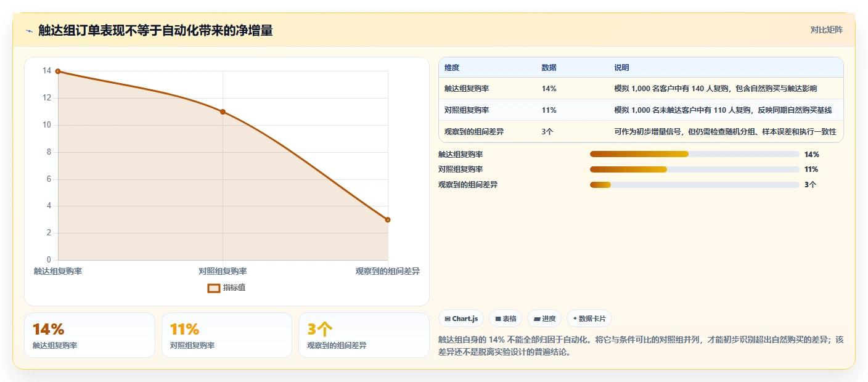Click description starting 模拟 1,000 名客户中有 140 人复购

[716, 89]
